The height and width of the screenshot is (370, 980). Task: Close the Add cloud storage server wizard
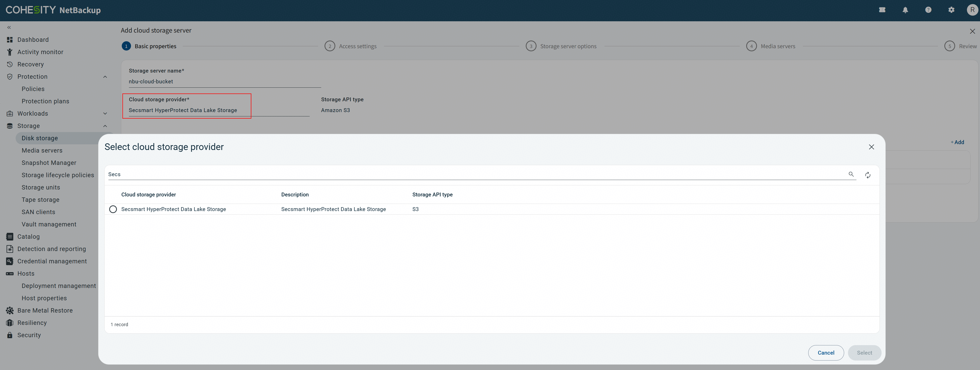[x=972, y=31]
